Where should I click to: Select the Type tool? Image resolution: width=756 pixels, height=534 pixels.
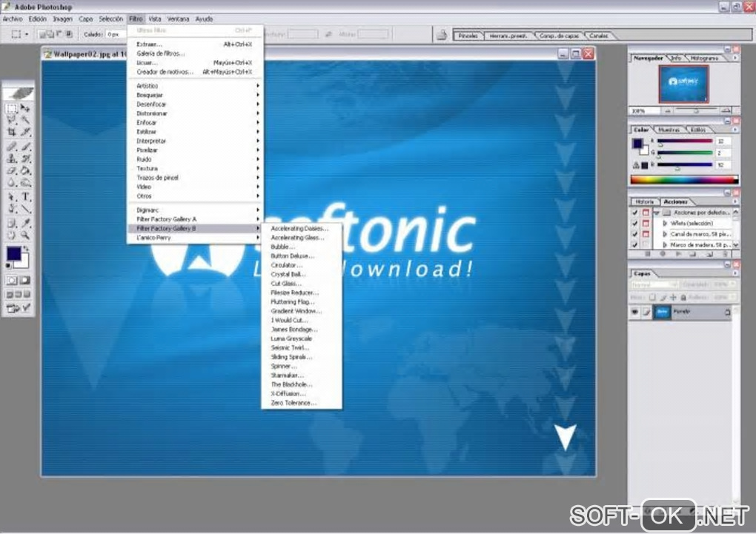[25, 196]
